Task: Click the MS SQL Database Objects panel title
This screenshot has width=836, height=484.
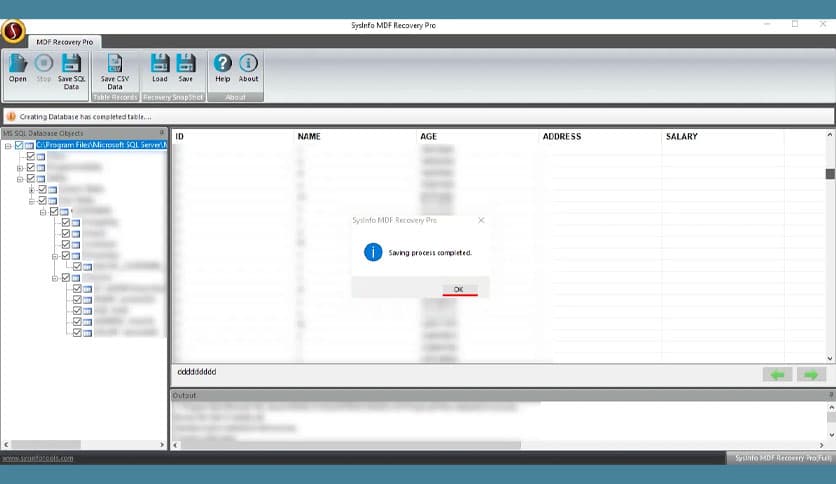Action: pos(43,133)
